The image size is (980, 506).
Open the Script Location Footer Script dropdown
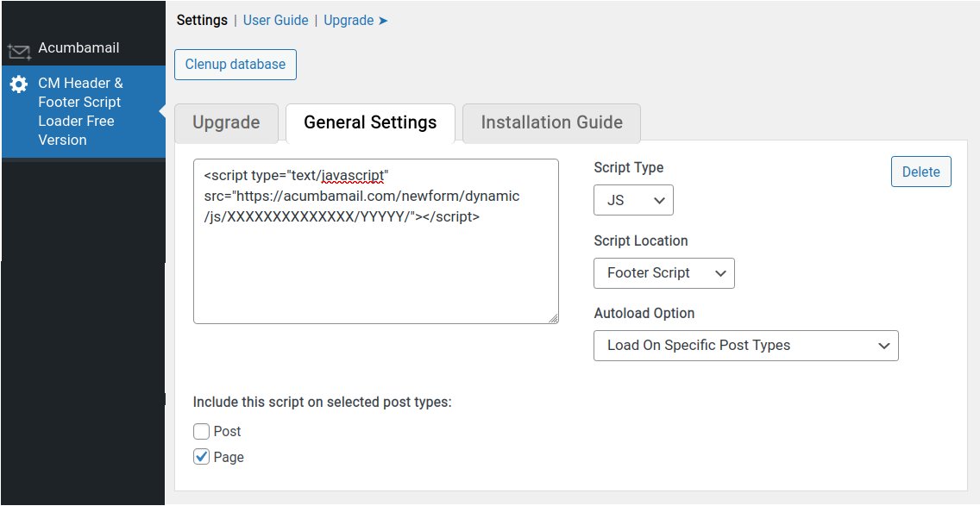coord(663,273)
